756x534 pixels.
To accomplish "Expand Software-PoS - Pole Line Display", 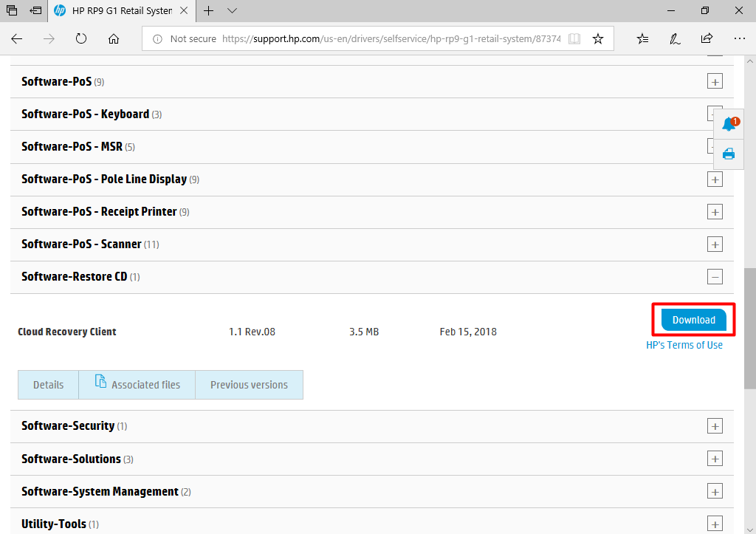I will click(715, 179).
